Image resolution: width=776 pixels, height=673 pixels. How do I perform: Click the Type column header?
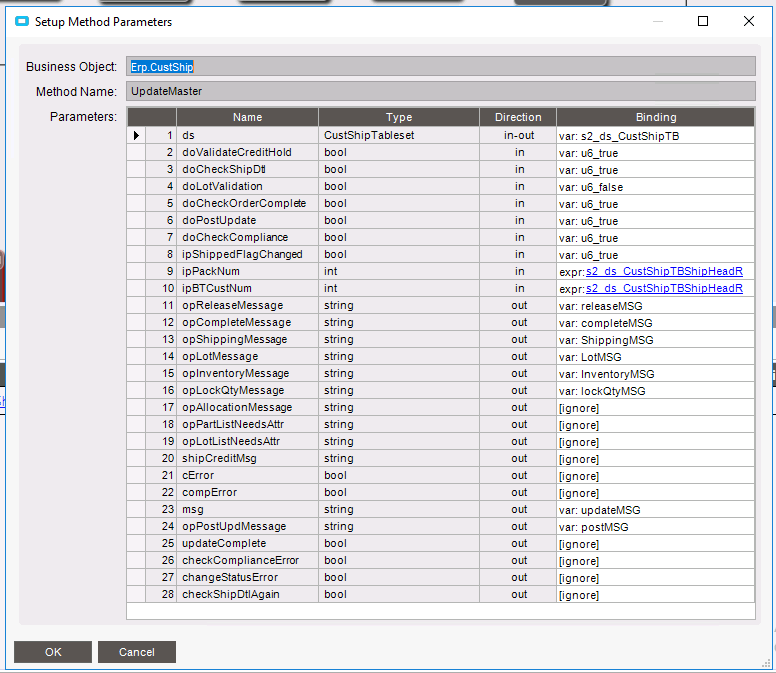[399, 117]
